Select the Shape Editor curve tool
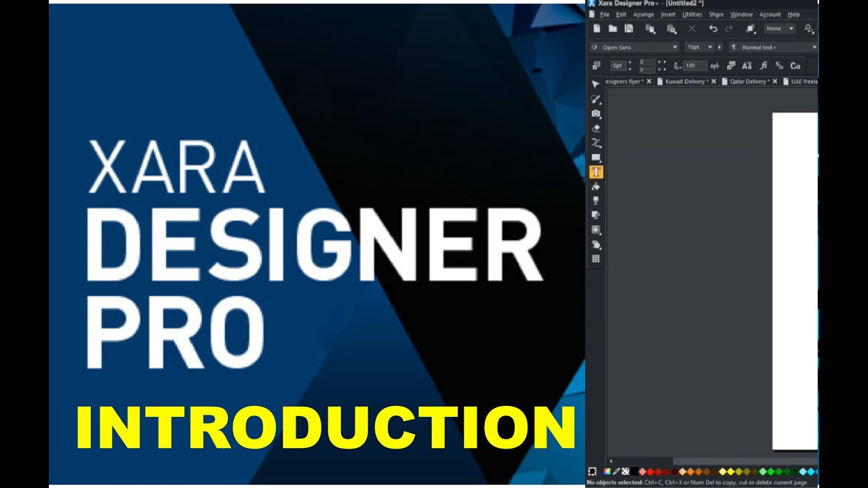This screenshot has height=488, width=868. [x=596, y=143]
